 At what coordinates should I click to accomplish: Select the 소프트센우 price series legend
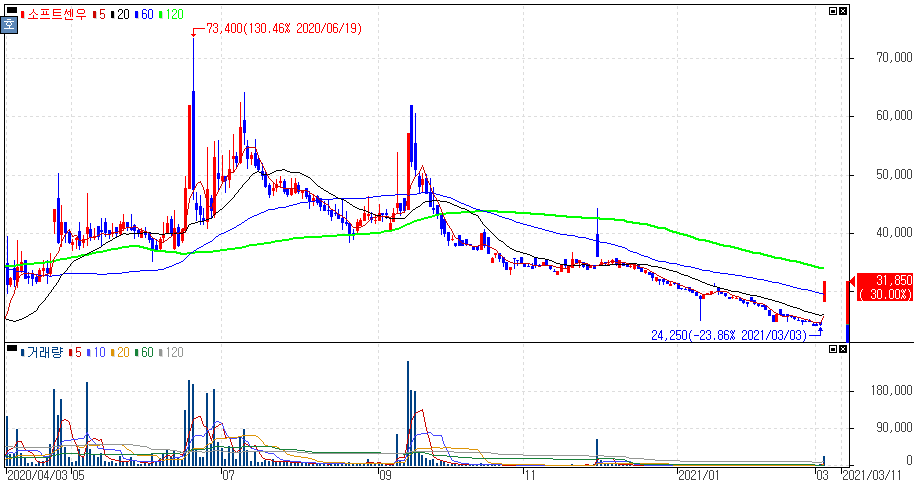54,15
